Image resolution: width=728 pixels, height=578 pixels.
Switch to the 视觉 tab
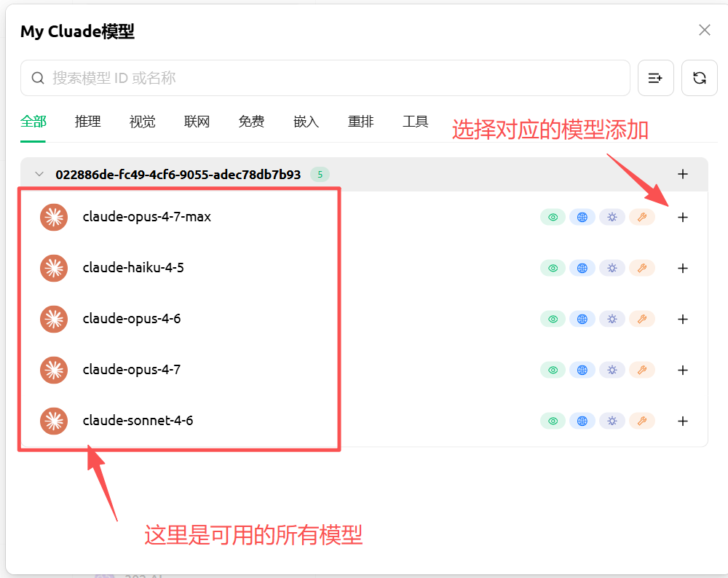coord(143,122)
